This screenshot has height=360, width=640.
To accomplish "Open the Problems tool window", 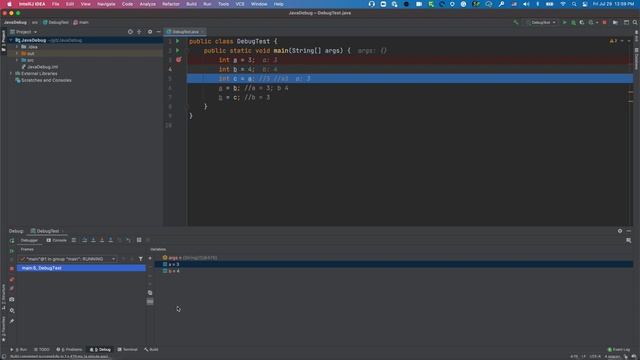I will click(69, 349).
